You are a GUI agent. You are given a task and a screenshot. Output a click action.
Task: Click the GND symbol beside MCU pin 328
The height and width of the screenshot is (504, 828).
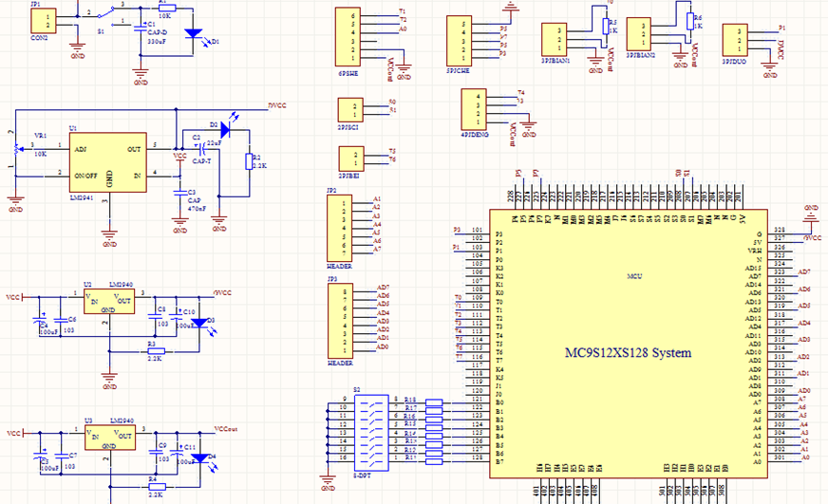point(811,217)
